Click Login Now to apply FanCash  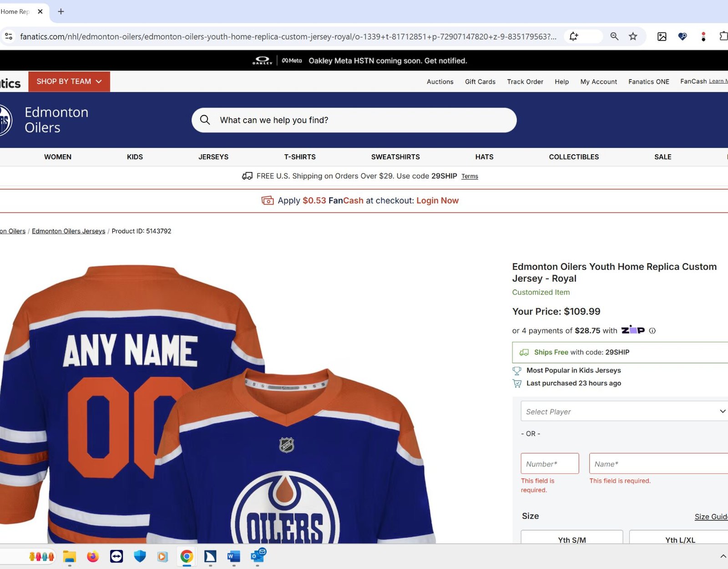[437, 200]
